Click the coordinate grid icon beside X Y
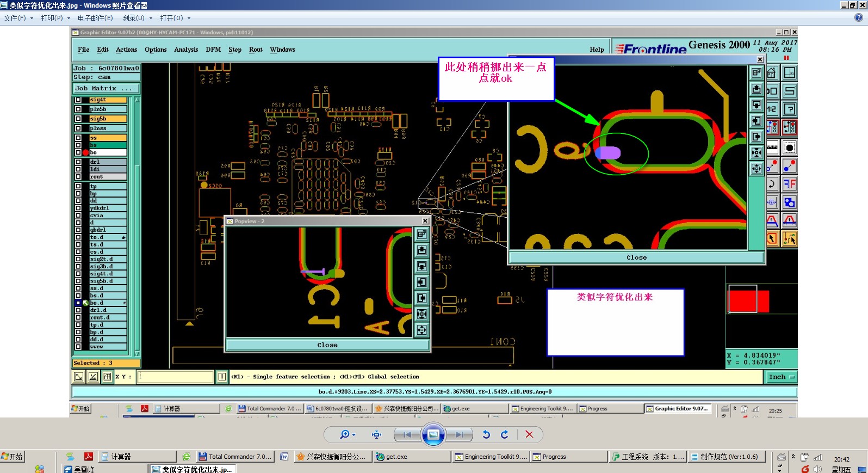The width and height of the screenshot is (868, 473). click(x=107, y=377)
